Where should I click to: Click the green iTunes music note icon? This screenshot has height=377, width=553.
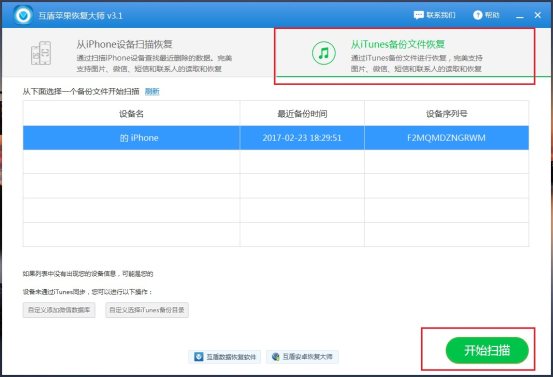click(323, 53)
